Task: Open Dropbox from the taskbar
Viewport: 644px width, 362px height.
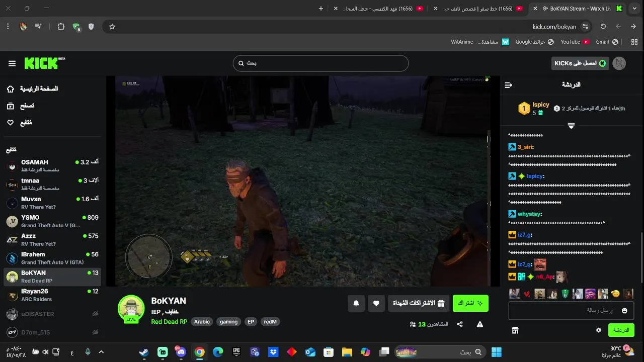Action: point(273,352)
